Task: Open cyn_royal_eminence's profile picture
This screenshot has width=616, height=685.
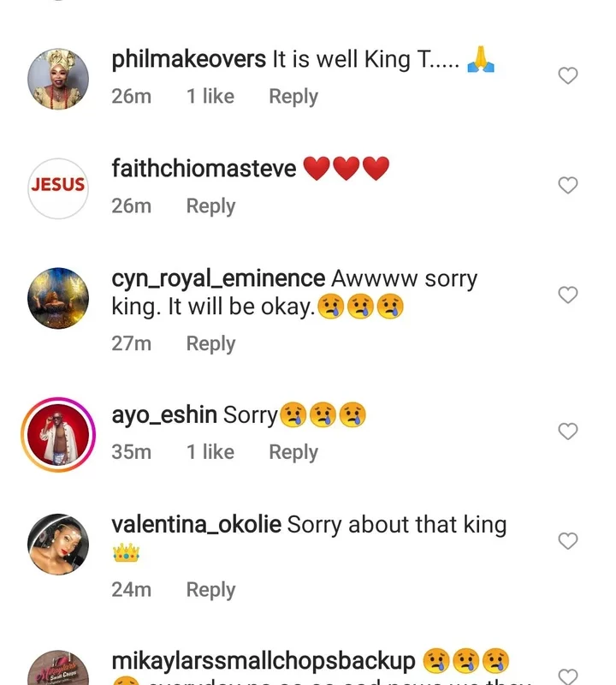Action: point(58,298)
